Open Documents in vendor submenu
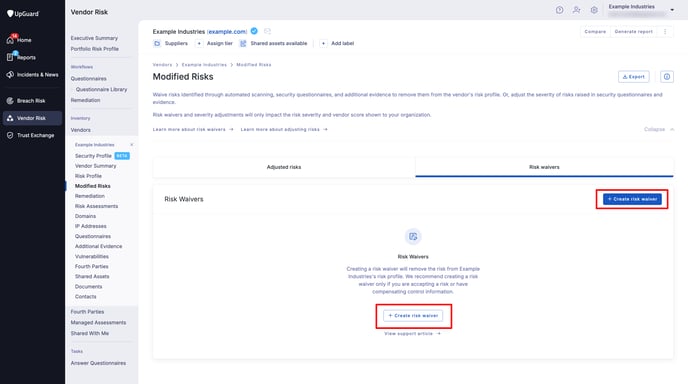 [x=88, y=287]
